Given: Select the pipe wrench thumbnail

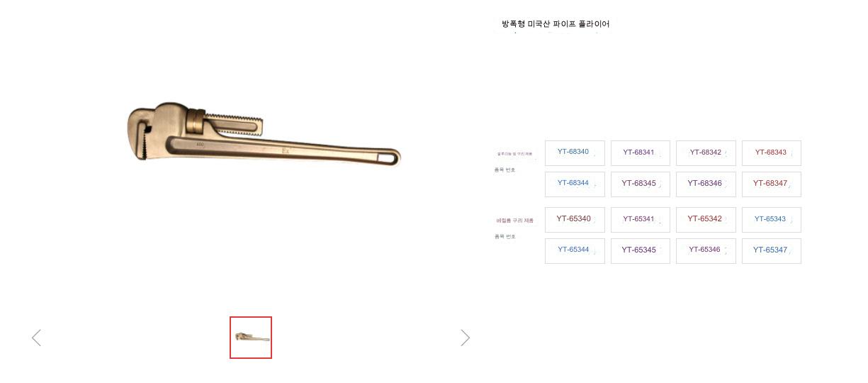Looking at the screenshot, I should (251, 338).
